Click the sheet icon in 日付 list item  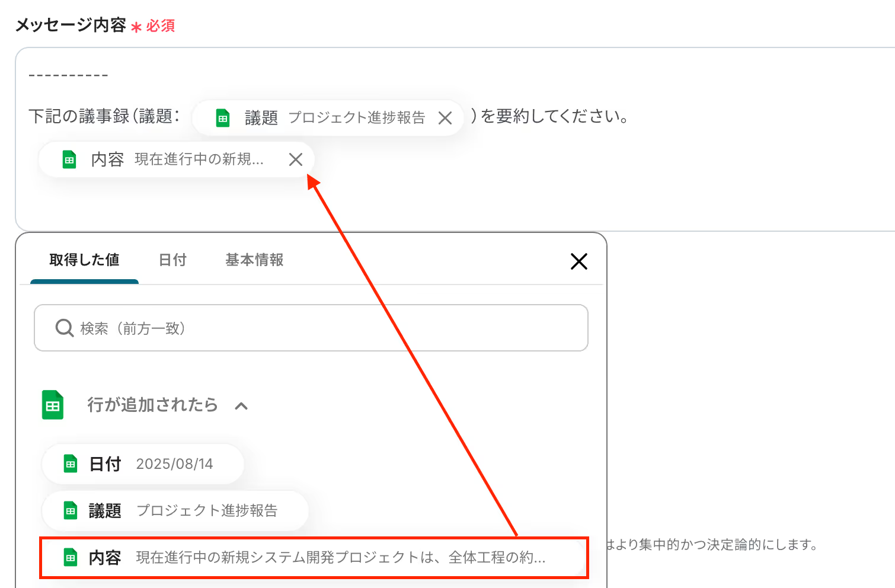[71, 464]
